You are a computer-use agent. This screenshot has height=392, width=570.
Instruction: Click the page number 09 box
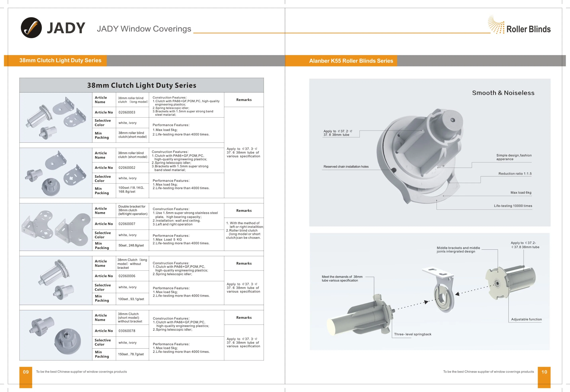26,377
